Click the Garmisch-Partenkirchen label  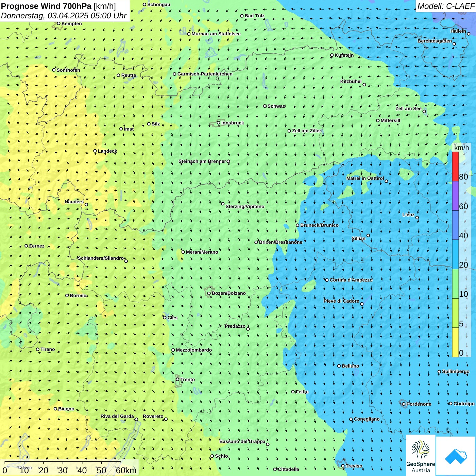tap(205, 74)
